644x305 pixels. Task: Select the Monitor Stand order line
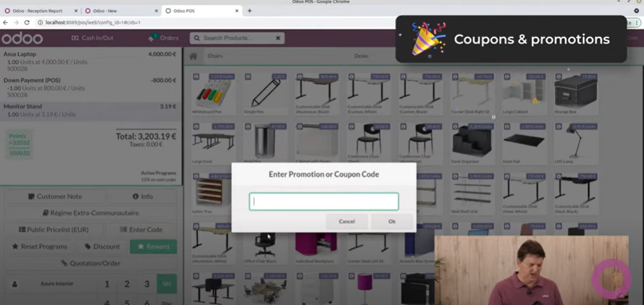tap(91, 111)
